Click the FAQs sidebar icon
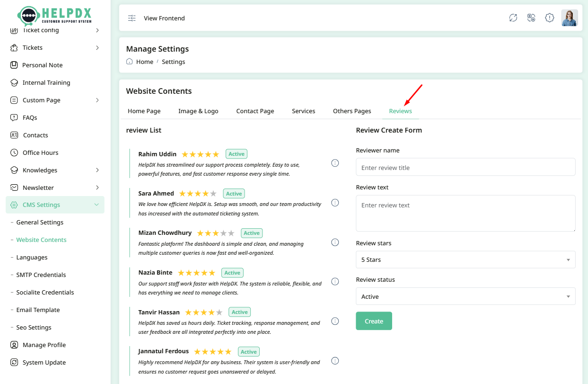This screenshot has height=384, width=588. tap(14, 117)
